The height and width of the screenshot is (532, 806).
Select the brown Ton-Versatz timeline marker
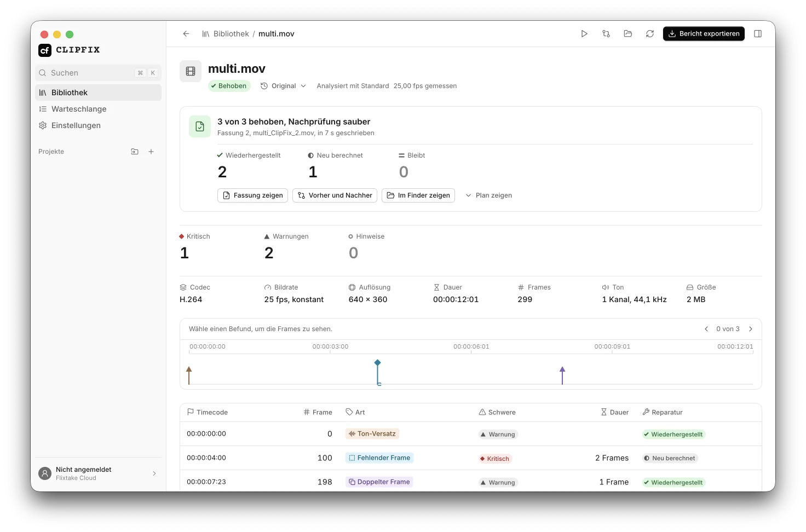[189, 375]
